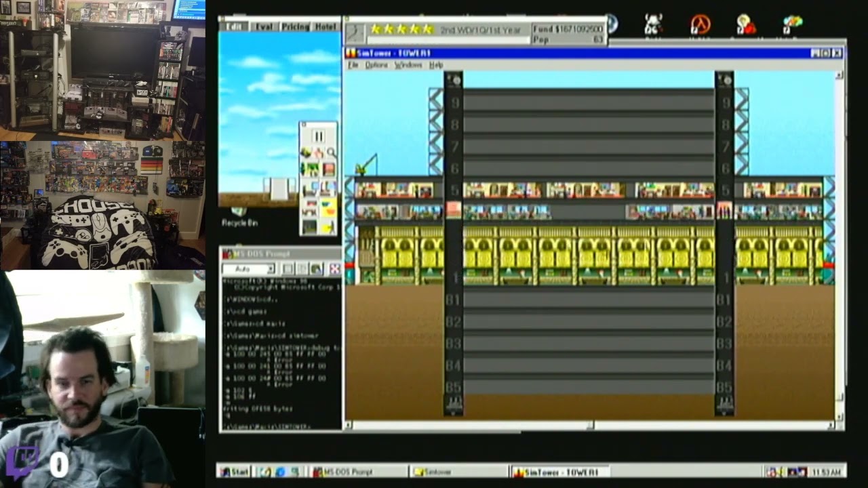
Task: Click the date text '2nd WD/1Q/1st Year'
Action: 480,30
